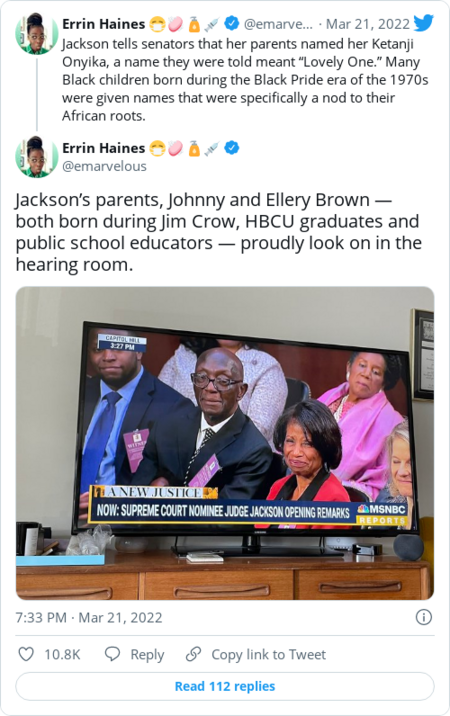
Task: Click the Mar 21, 2022 date in header
Action: [367, 24]
